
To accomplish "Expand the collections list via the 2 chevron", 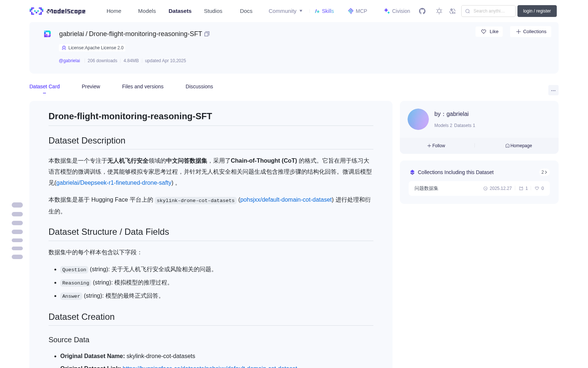I will pos(544,172).
